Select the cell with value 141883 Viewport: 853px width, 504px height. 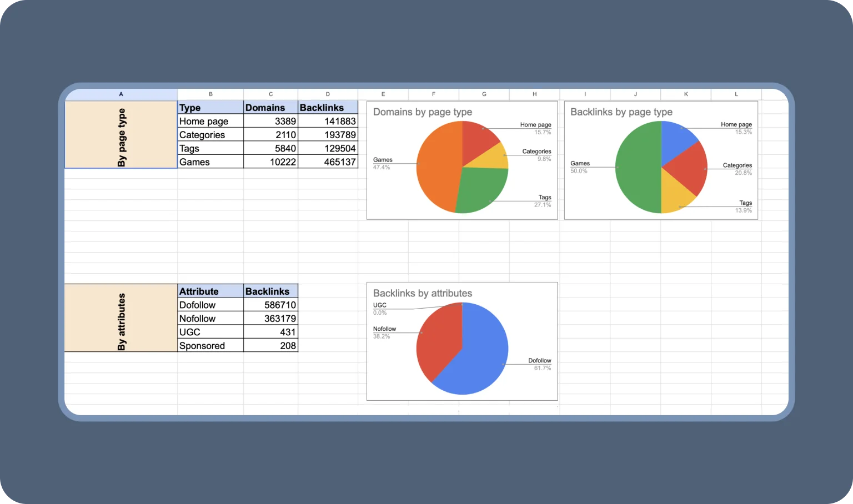click(328, 121)
